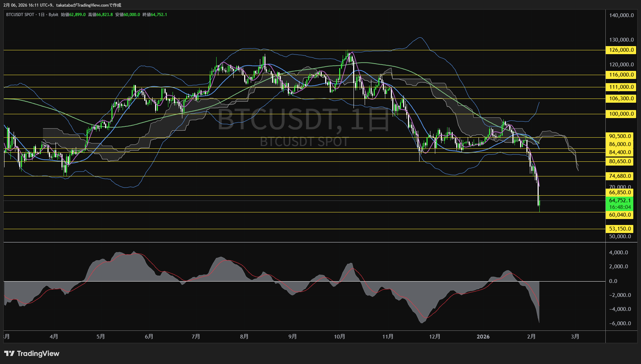Select the 60,040.0 price level label

[620, 215]
